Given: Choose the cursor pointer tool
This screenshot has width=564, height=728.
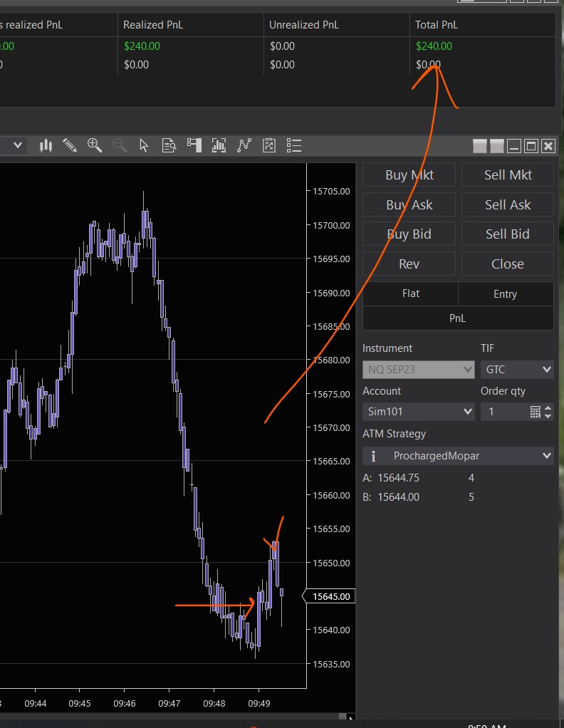Looking at the screenshot, I should coord(144,145).
